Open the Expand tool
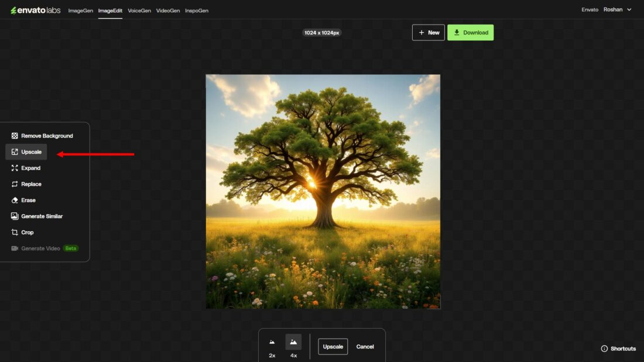The height and width of the screenshot is (362, 644). [29, 168]
